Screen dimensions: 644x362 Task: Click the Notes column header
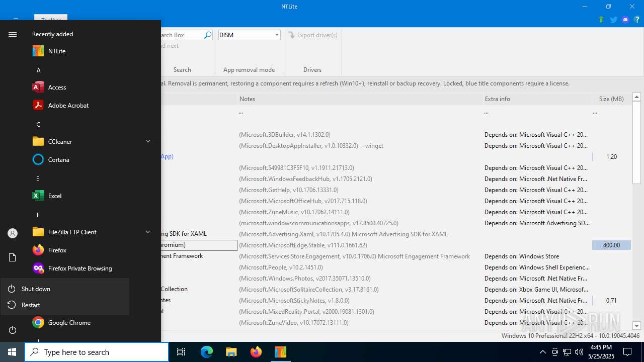click(x=360, y=99)
